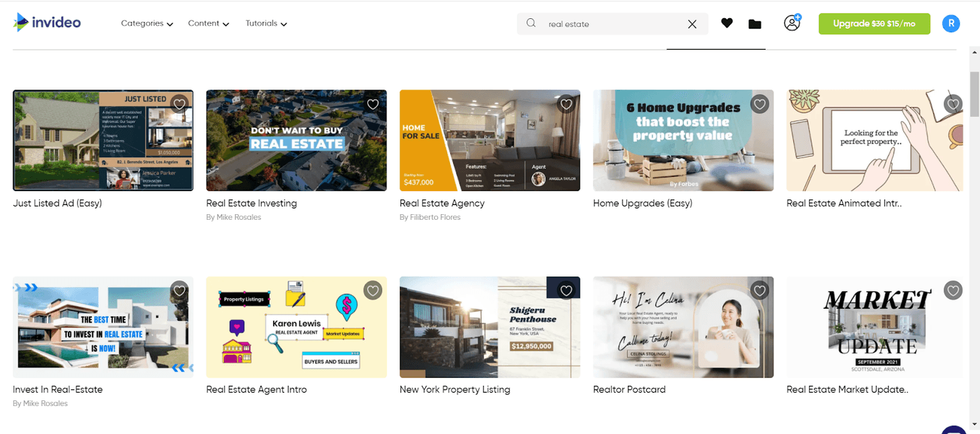Click the InVideo logo
Image resolution: width=980 pixels, height=434 pixels.
pos(47,22)
